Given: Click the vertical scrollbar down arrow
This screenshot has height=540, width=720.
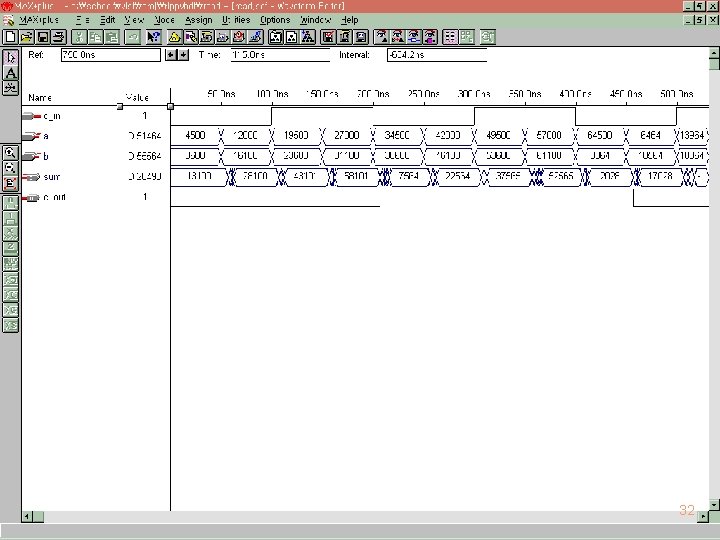Looking at the screenshot, I should pyautogui.click(x=714, y=505).
